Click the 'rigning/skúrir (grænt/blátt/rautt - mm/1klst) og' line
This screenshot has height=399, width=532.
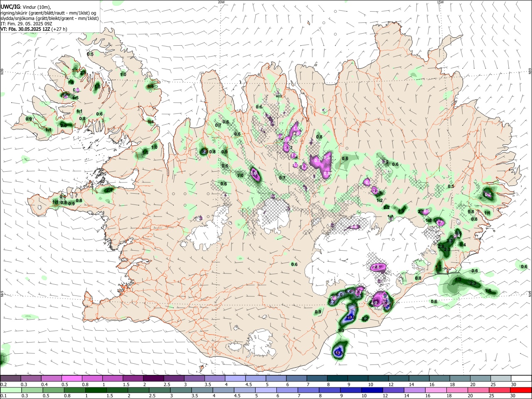tap(48, 13)
